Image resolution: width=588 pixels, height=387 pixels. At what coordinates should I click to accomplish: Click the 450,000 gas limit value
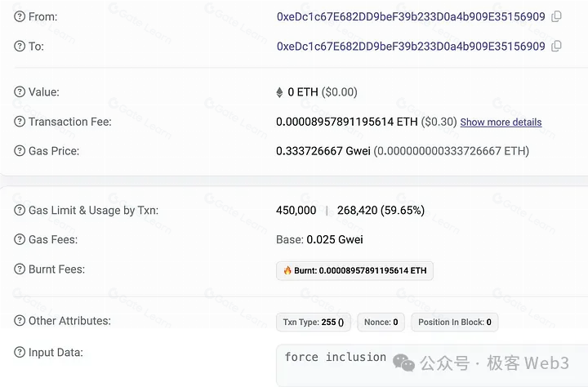296,210
